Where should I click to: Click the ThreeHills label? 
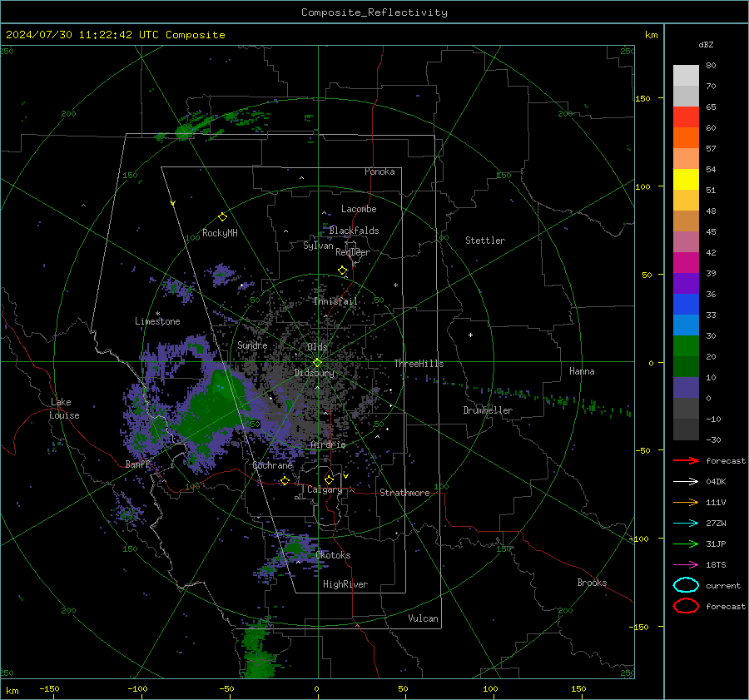pos(419,364)
